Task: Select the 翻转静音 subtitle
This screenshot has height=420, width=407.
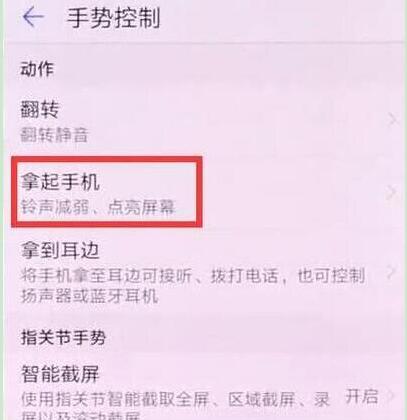Action: (54, 135)
